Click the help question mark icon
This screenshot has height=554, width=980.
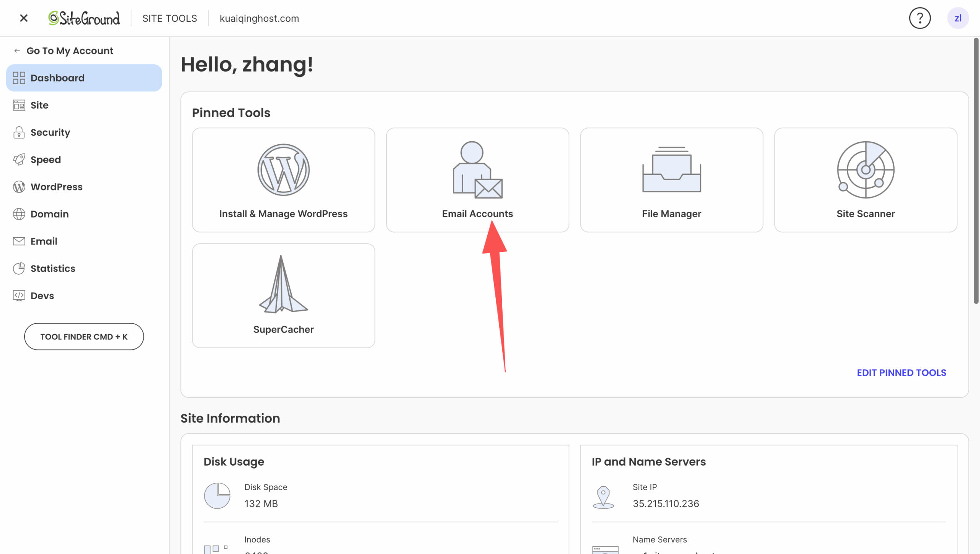pyautogui.click(x=920, y=18)
